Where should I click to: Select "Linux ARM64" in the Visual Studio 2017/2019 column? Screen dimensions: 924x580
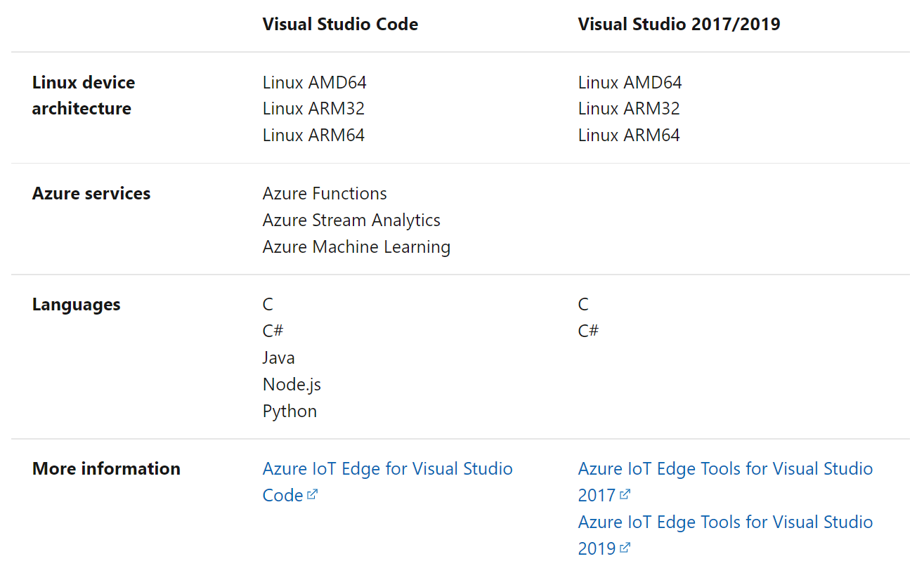click(629, 136)
